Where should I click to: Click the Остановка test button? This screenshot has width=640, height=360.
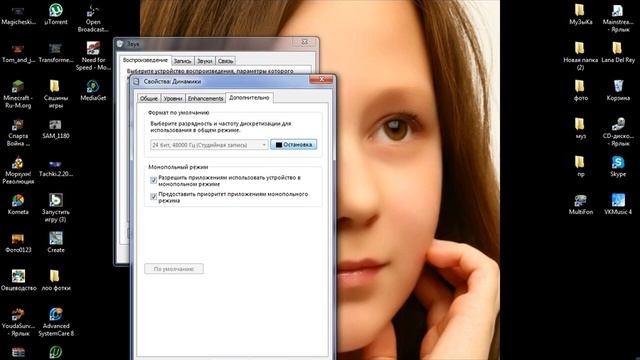[x=293, y=144]
